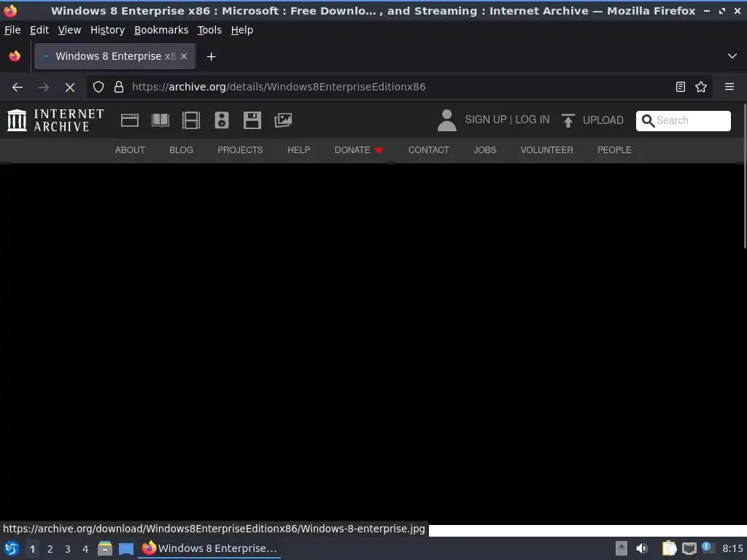Toggle Reader View icon in address bar
This screenshot has width=747, height=560.
click(x=681, y=87)
